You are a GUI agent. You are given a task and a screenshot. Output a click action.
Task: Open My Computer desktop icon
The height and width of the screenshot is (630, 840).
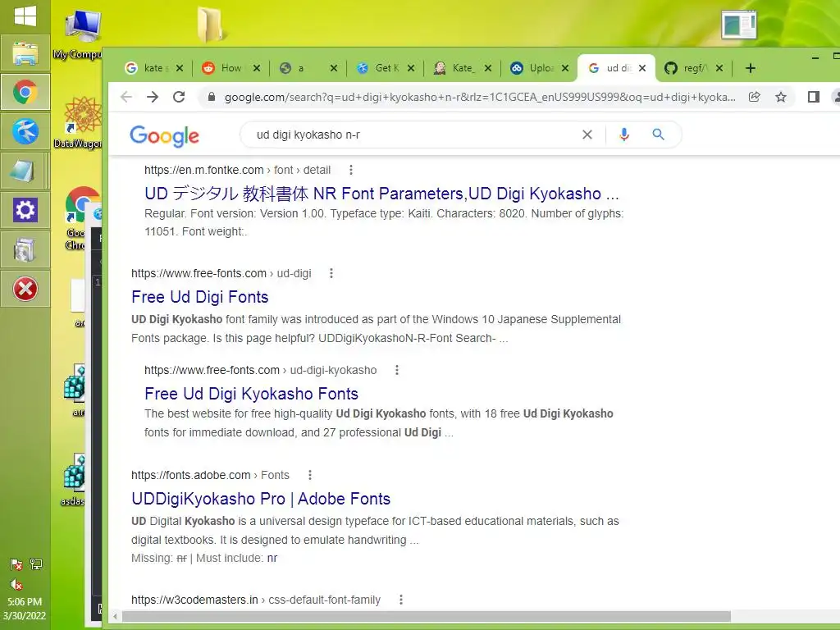pyautogui.click(x=81, y=33)
